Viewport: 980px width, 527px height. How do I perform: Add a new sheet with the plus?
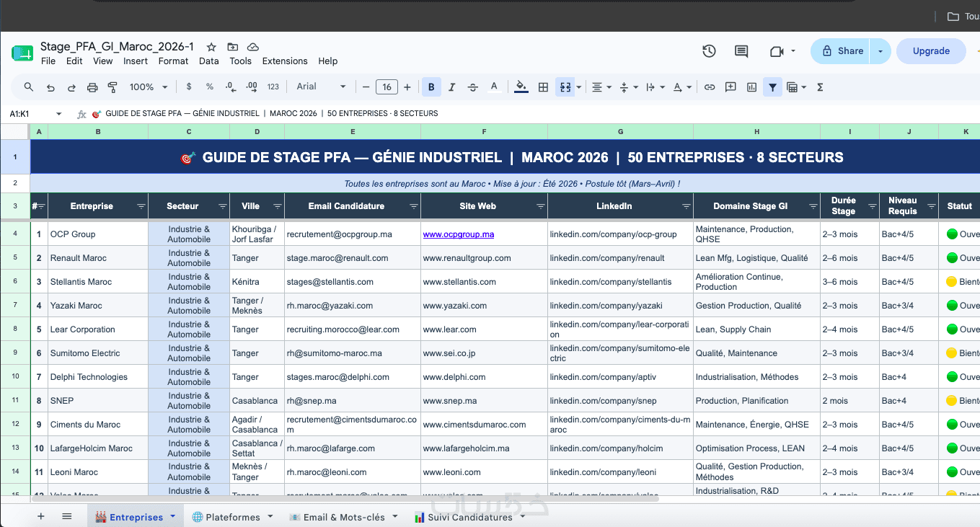[x=40, y=516]
